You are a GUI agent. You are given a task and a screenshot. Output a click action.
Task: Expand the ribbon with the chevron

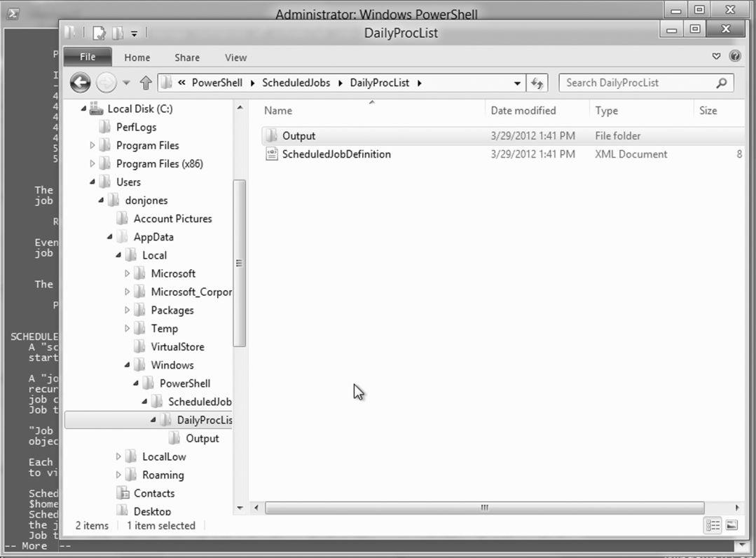tap(716, 57)
